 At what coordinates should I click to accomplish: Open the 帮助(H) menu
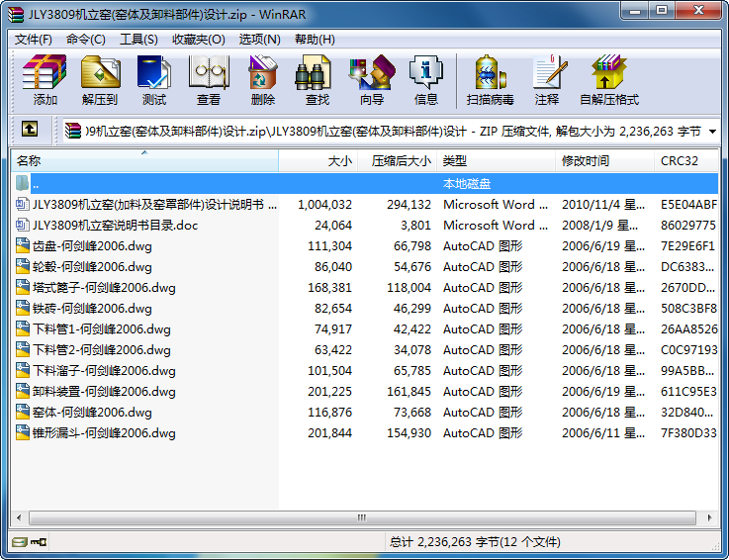pyautogui.click(x=315, y=39)
